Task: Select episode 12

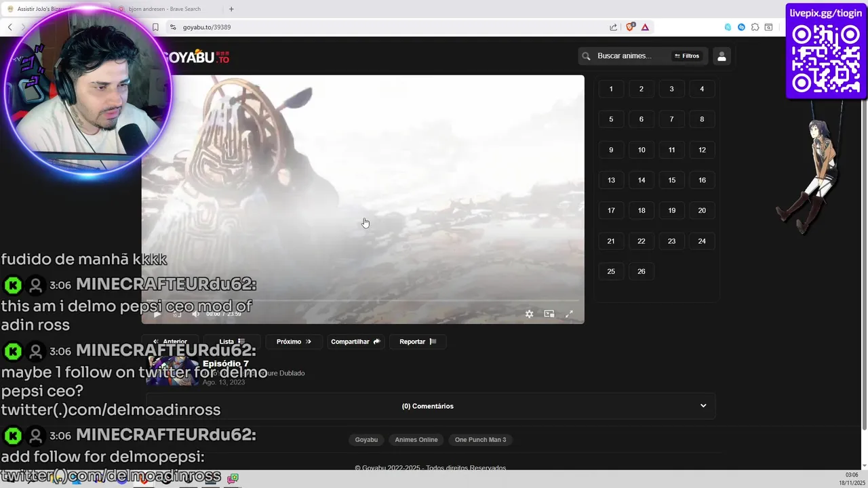Action: coord(702,150)
